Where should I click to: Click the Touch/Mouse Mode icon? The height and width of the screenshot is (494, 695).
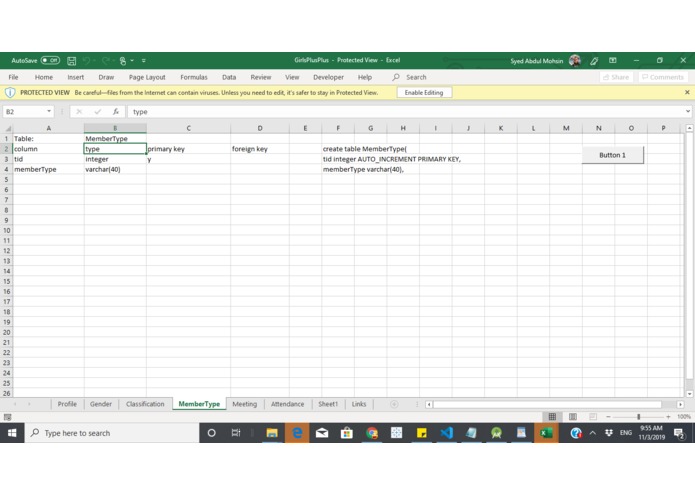[123, 61]
